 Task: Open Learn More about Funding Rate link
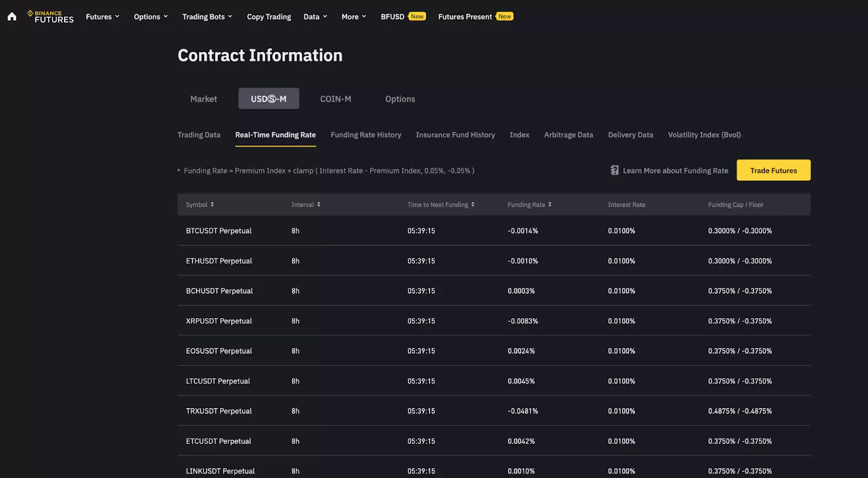(x=675, y=171)
